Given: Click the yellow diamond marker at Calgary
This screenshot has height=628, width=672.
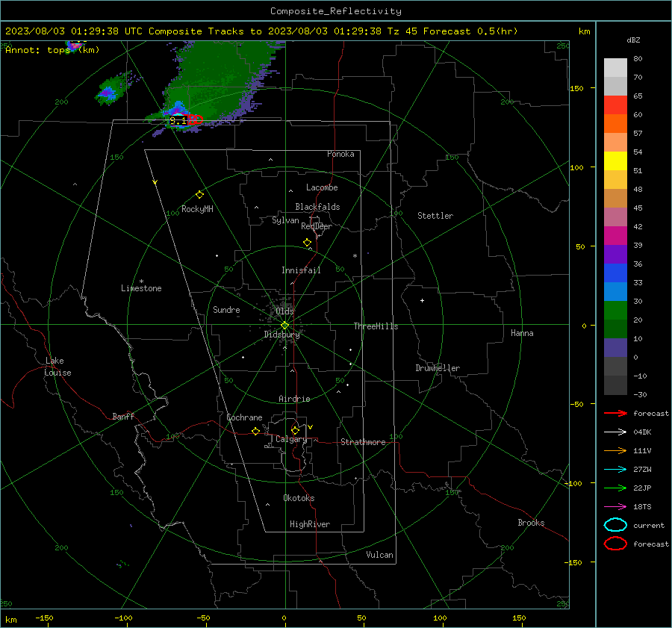Looking at the screenshot, I should tap(295, 430).
